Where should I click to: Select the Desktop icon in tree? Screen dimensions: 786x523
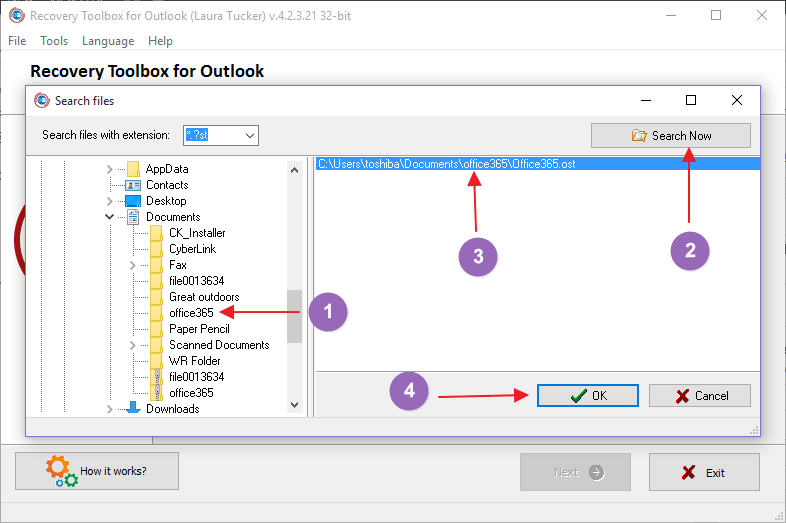point(133,201)
